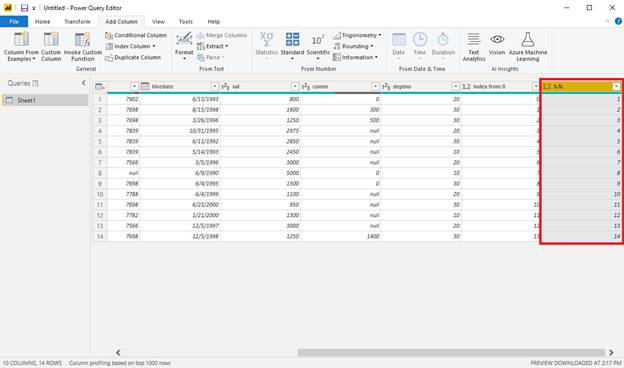Open the Duration column options
The width and height of the screenshot is (624, 368).
click(443, 47)
